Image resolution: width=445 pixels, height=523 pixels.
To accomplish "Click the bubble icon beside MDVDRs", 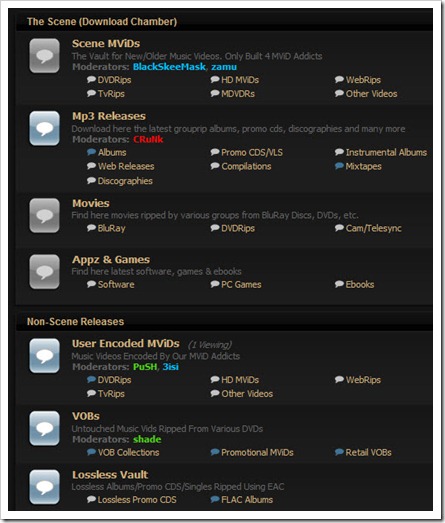I will (215, 93).
